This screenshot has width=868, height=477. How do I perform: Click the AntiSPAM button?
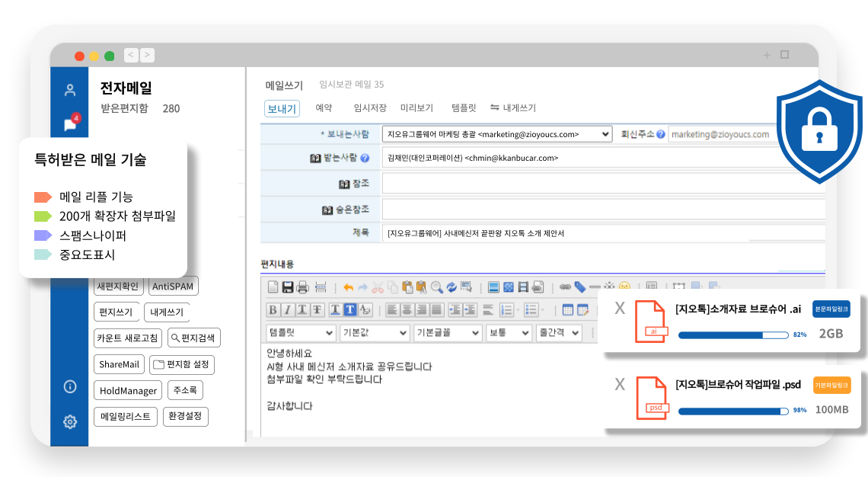click(173, 287)
